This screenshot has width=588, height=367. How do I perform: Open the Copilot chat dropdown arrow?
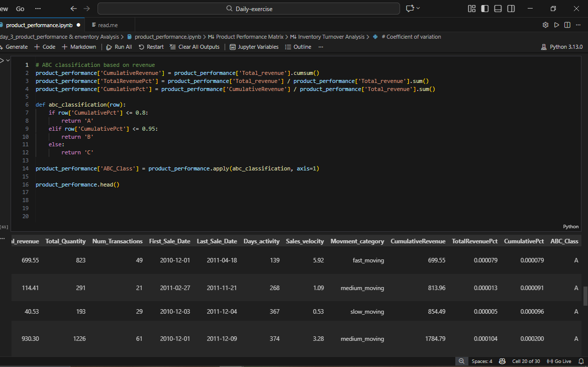(x=418, y=9)
